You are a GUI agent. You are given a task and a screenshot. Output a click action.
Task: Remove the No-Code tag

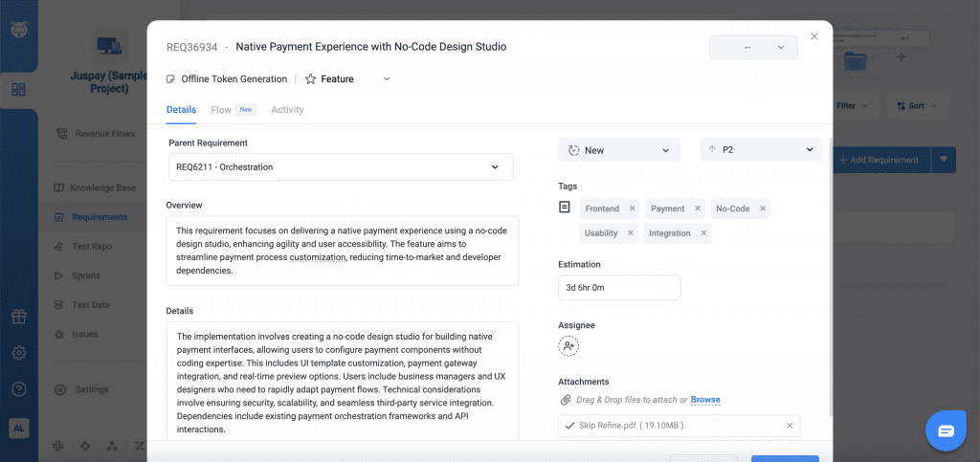click(763, 209)
